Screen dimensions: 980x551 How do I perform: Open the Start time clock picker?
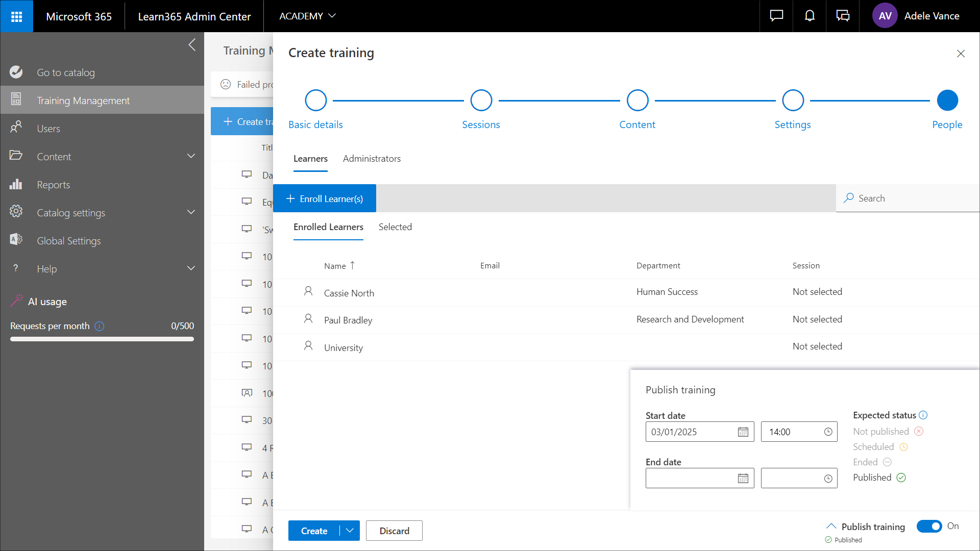[x=828, y=432]
